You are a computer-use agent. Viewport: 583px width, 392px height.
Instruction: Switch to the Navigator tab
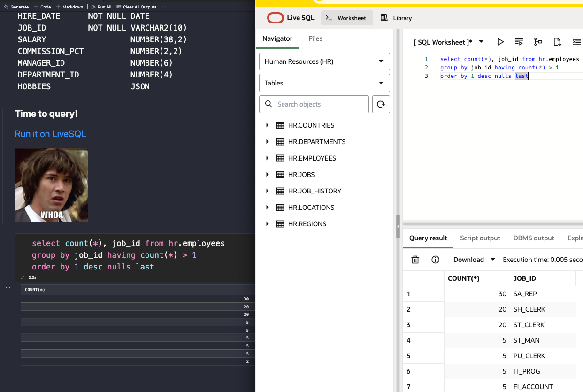(x=277, y=38)
